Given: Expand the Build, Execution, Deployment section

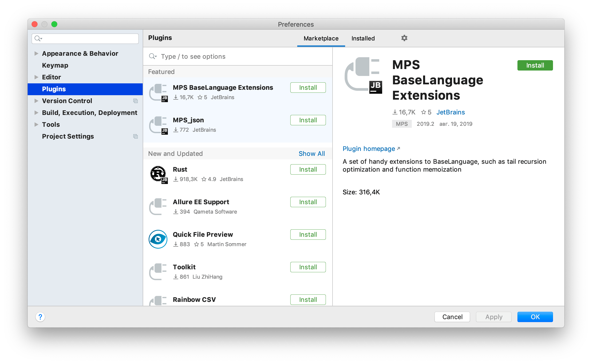Looking at the screenshot, I should pos(36,112).
